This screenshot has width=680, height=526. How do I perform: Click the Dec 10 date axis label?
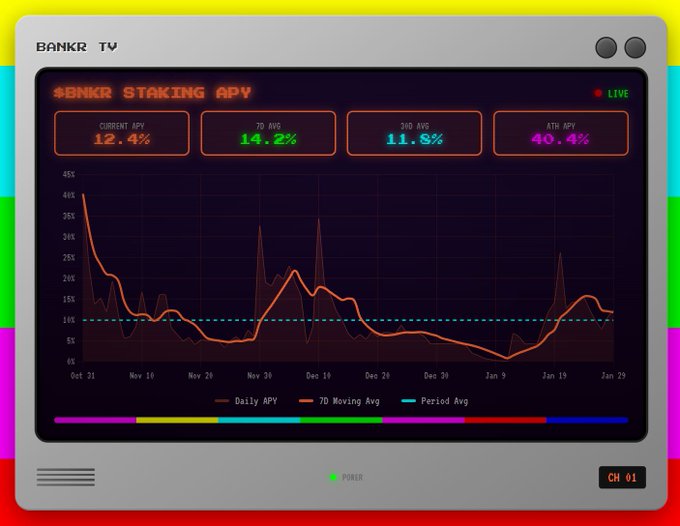(x=319, y=376)
